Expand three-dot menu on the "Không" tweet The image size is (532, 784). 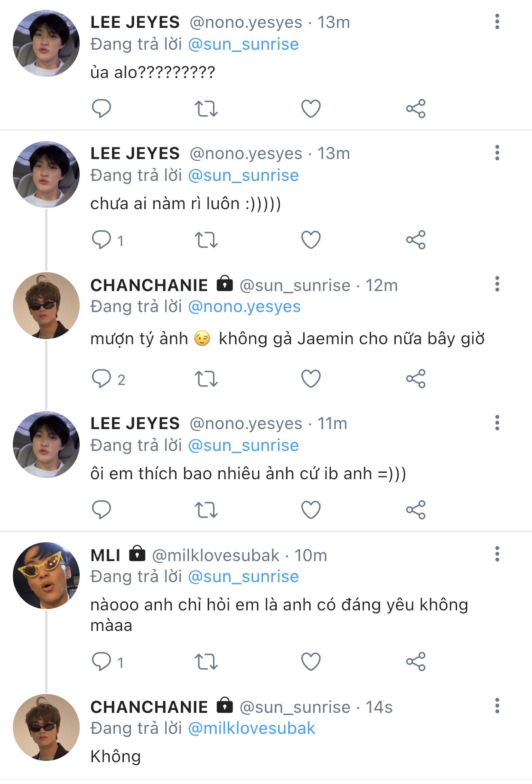pyautogui.click(x=497, y=706)
